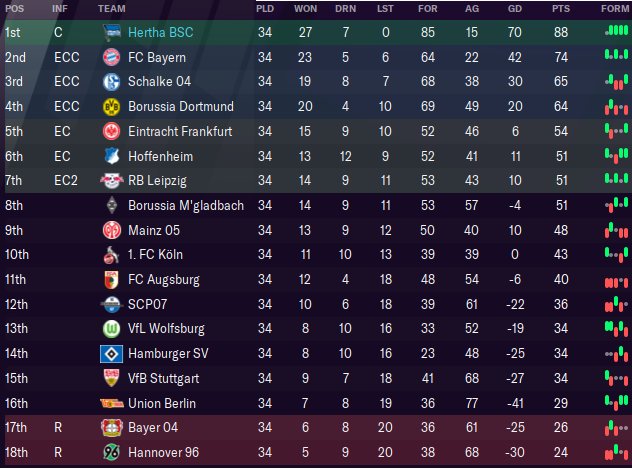
Task: Sort by the WON column header
Action: pos(305,8)
